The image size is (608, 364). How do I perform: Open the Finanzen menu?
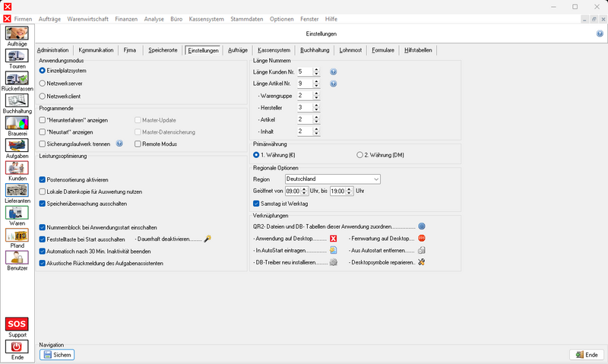click(126, 19)
